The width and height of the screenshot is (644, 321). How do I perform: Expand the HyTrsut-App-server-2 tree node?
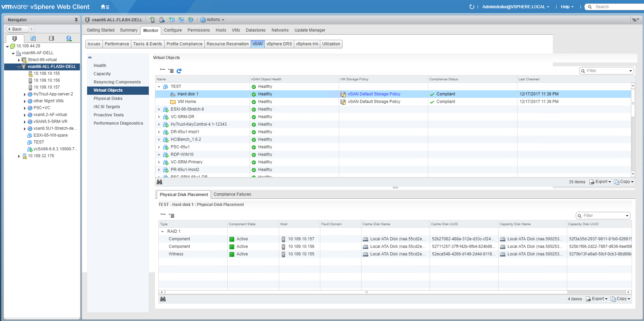(25, 94)
